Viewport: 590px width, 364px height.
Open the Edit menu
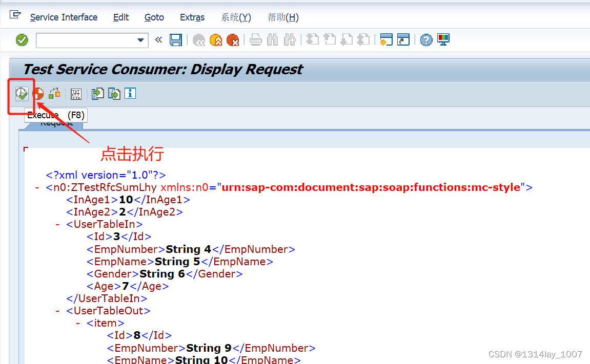point(121,17)
